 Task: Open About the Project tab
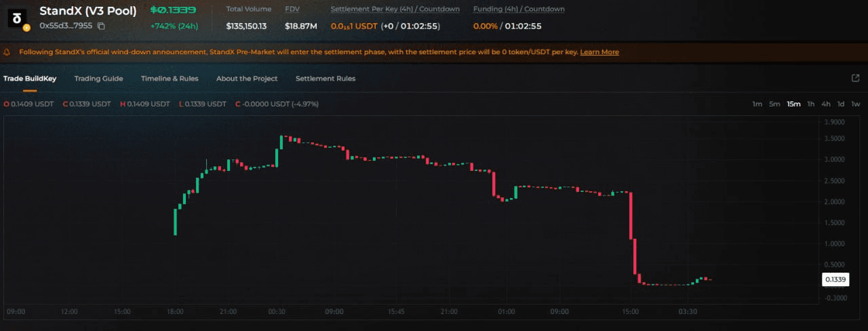[247, 79]
